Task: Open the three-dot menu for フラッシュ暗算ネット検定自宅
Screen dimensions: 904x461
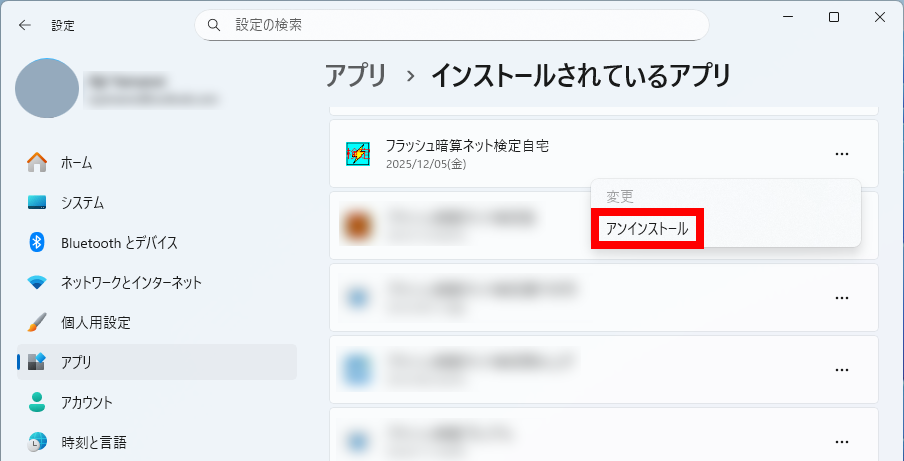Action: pos(841,154)
